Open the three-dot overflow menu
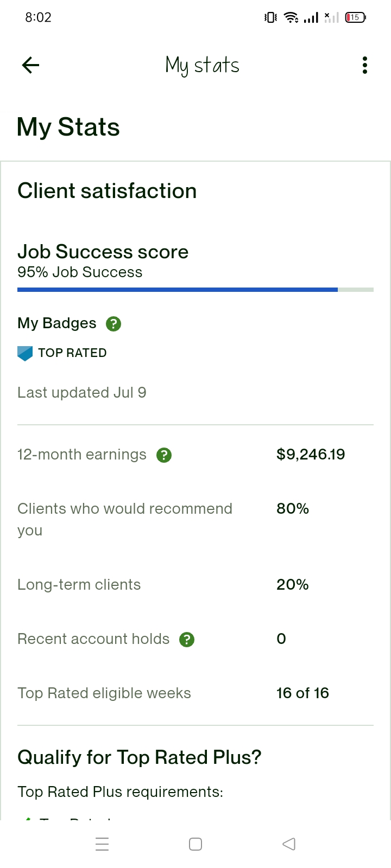 pyautogui.click(x=365, y=65)
